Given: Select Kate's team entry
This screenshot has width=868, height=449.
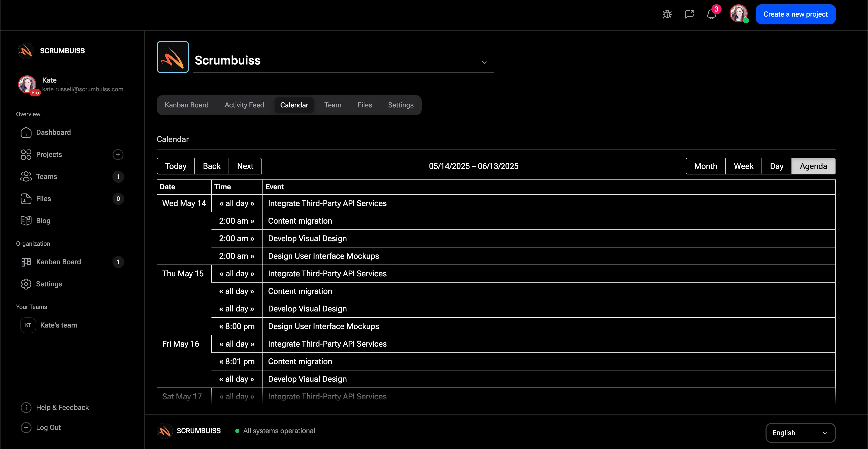Looking at the screenshot, I should (58, 325).
